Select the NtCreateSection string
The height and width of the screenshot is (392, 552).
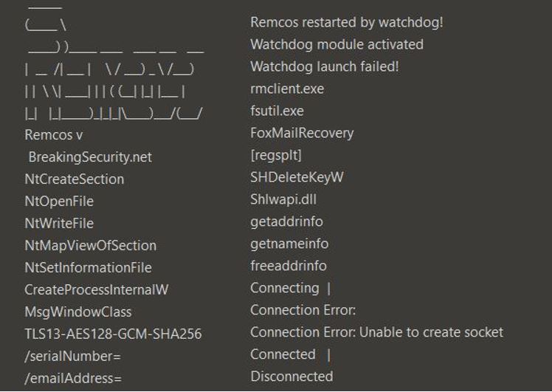pyautogui.click(x=74, y=179)
